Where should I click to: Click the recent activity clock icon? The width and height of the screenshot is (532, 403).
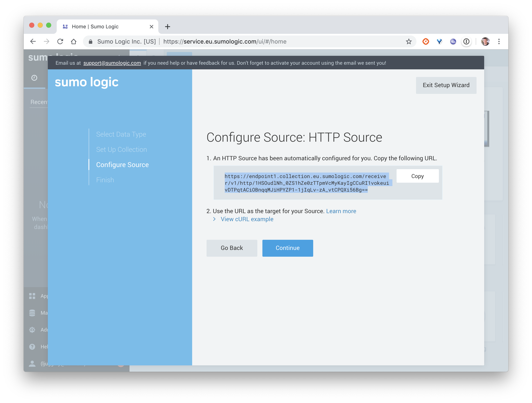pos(34,77)
